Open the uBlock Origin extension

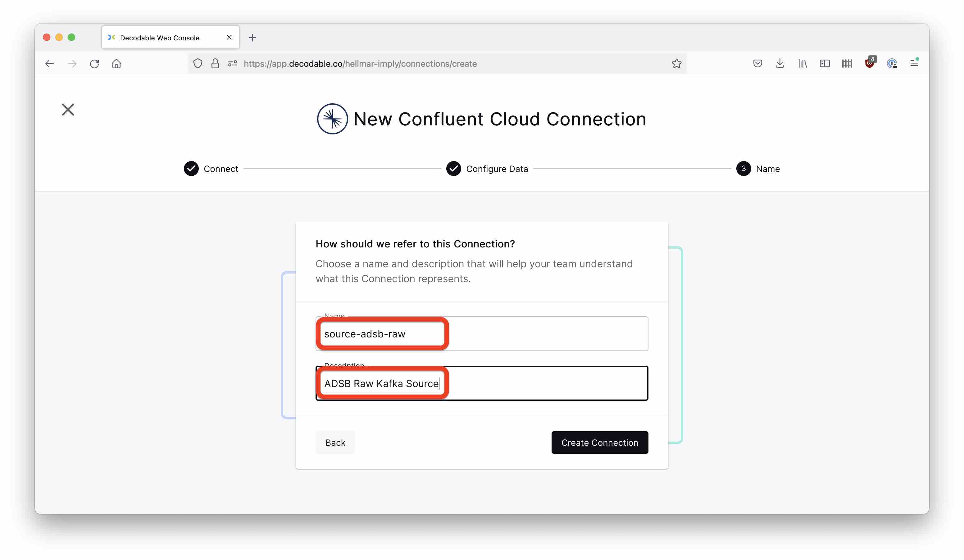(x=870, y=63)
